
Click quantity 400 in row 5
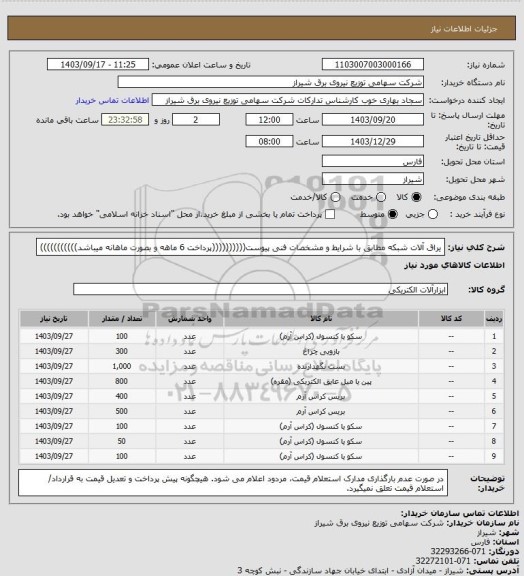[122, 396]
